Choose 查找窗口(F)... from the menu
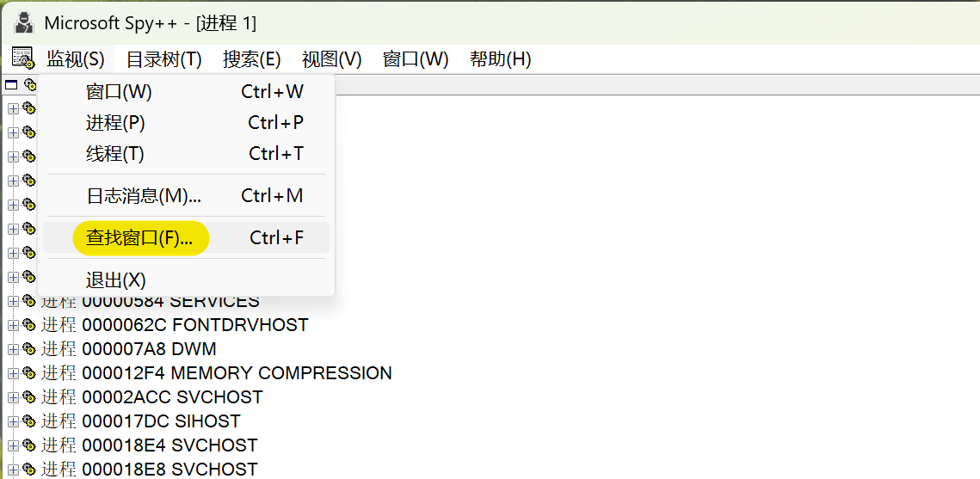The width and height of the screenshot is (980, 479). point(140,237)
